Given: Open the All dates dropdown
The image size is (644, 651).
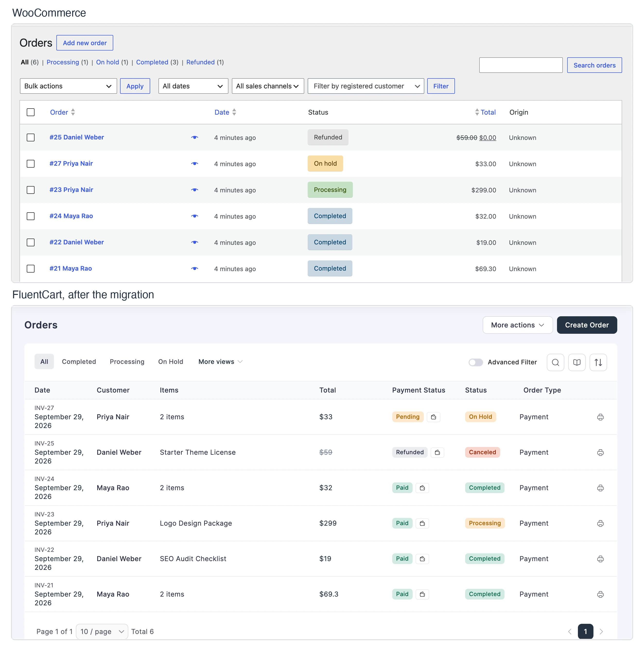Looking at the screenshot, I should [x=193, y=86].
